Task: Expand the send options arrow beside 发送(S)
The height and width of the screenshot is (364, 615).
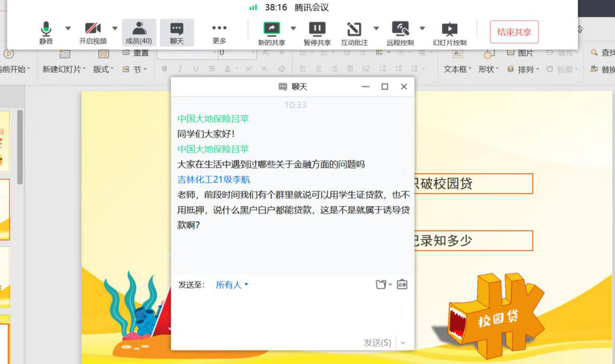Action: (x=403, y=343)
